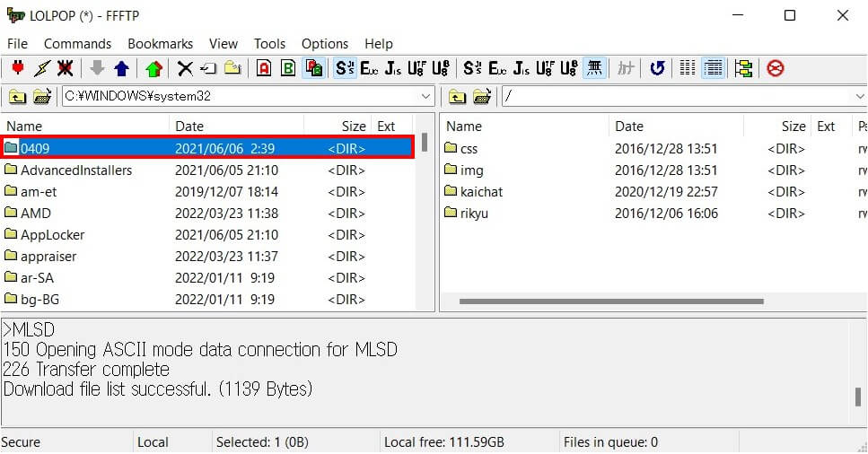The width and height of the screenshot is (868, 454).
Task: Click the blue Refresh arrow icon
Action: pos(657,68)
